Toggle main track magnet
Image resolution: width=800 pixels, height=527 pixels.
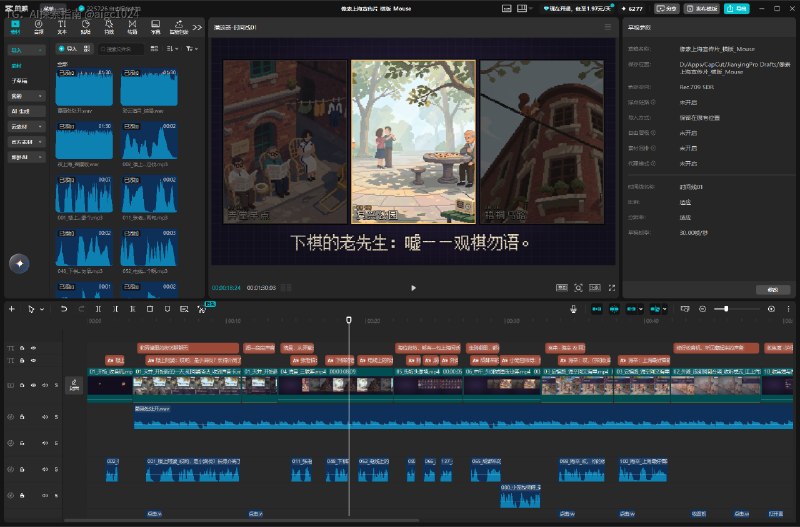coord(596,309)
